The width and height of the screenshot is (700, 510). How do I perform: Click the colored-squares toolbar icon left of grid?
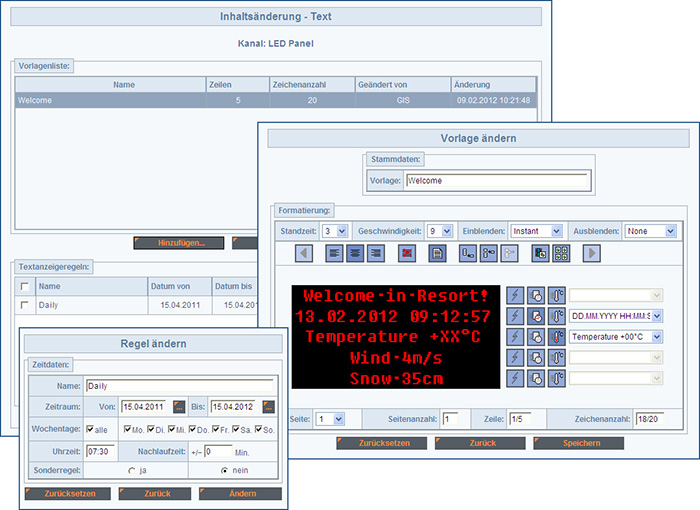[540, 254]
